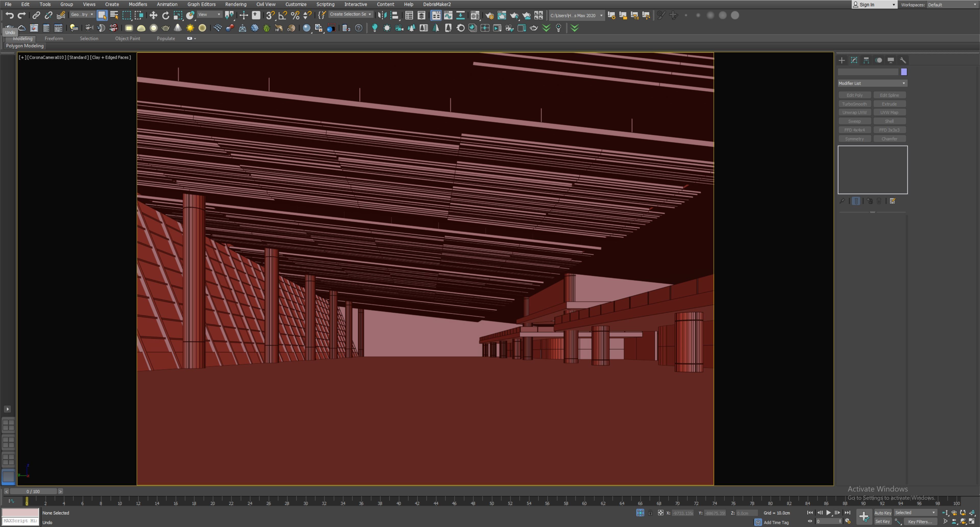Screen dimensions: 980x527
Task: Toggle Spinner Snap in the main toolbar
Action: pyautogui.click(x=307, y=16)
